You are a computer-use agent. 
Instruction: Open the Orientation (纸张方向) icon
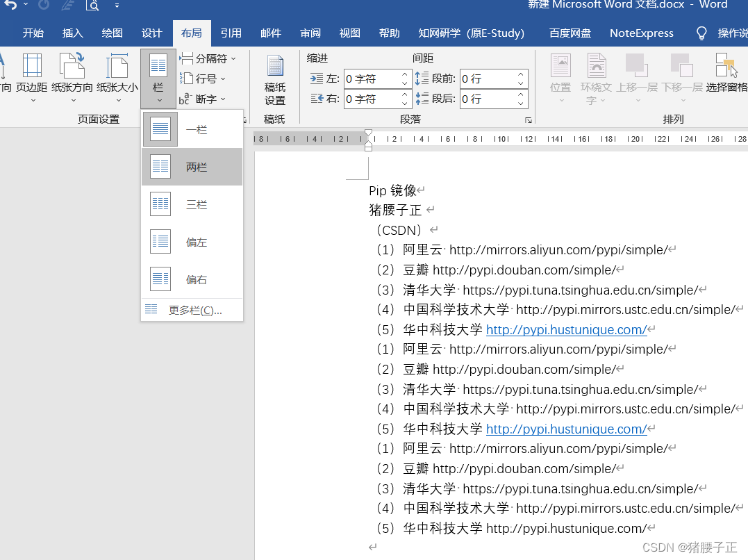pos(72,66)
